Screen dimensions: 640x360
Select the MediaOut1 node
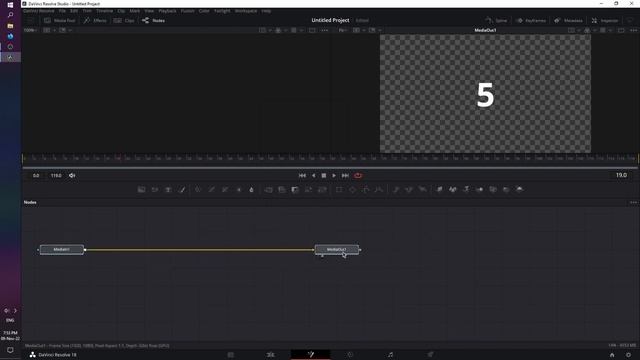coord(337,249)
